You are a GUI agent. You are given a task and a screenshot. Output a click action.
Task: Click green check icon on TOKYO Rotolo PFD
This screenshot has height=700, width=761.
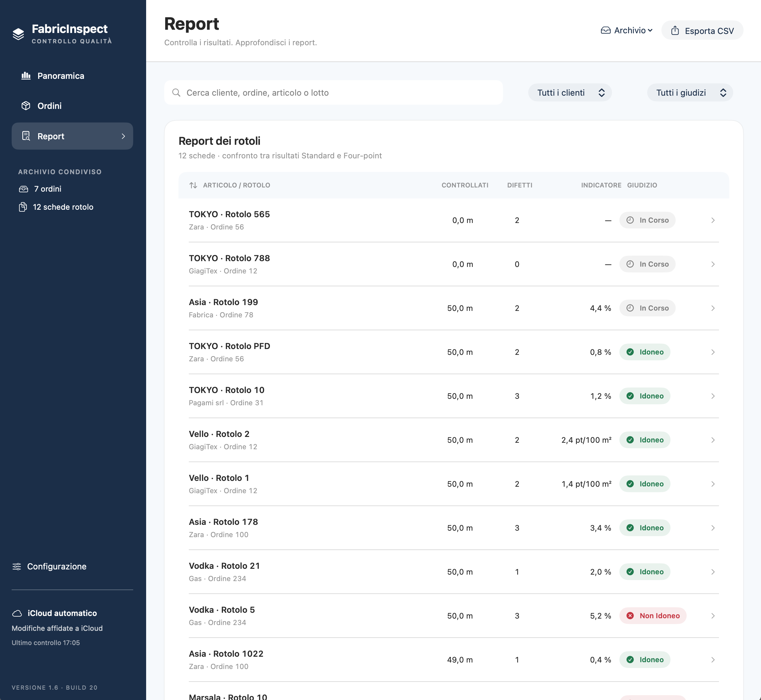click(x=630, y=352)
